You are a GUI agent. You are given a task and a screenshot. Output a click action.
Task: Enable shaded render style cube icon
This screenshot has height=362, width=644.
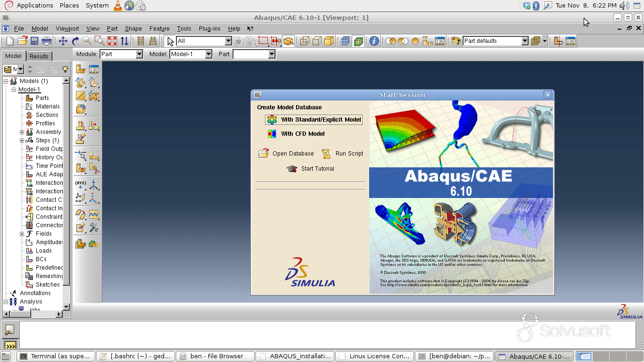329,41
